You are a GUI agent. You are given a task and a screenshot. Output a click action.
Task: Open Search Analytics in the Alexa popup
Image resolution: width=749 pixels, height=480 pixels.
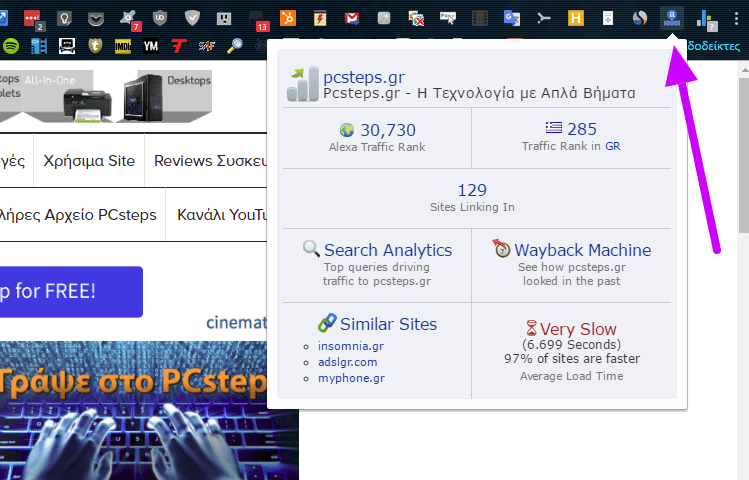tap(388, 250)
